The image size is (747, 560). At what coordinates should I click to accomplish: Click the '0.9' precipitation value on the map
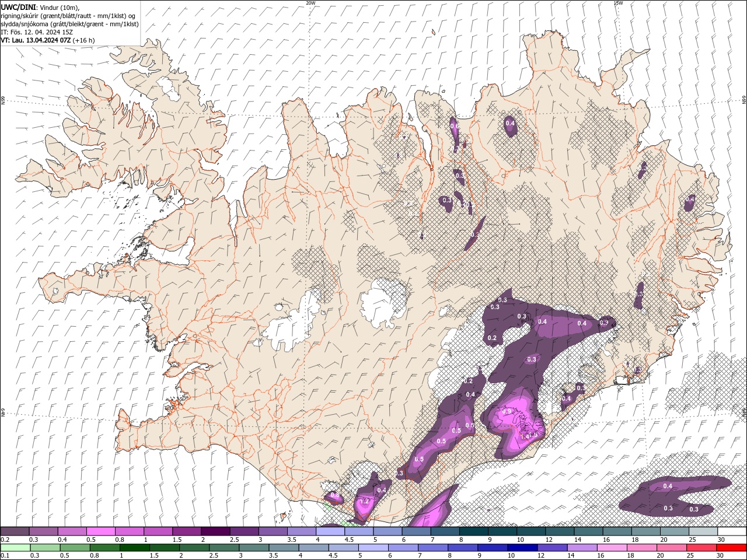[507, 411]
